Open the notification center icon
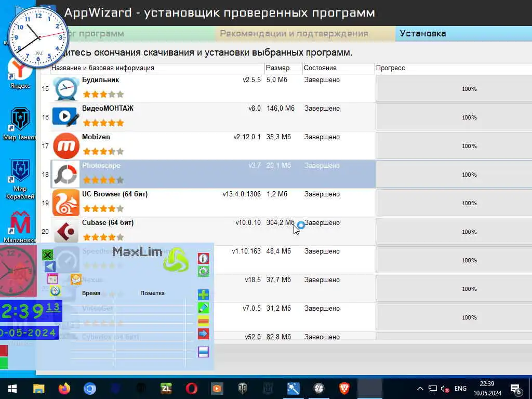532x399 pixels. (516, 389)
